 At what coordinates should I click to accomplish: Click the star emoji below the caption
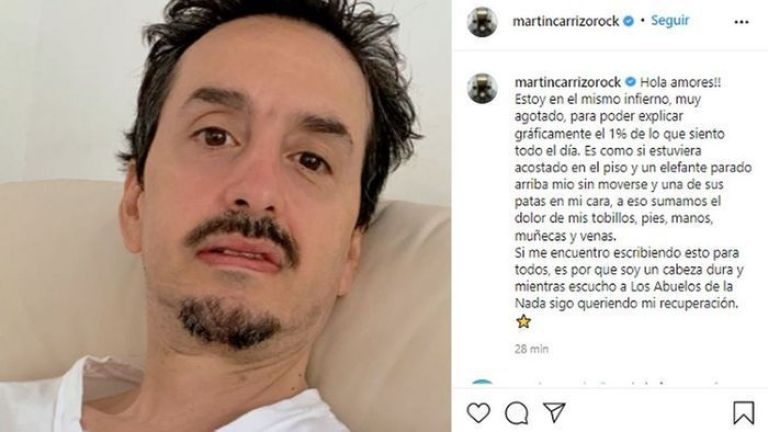(524, 322)
